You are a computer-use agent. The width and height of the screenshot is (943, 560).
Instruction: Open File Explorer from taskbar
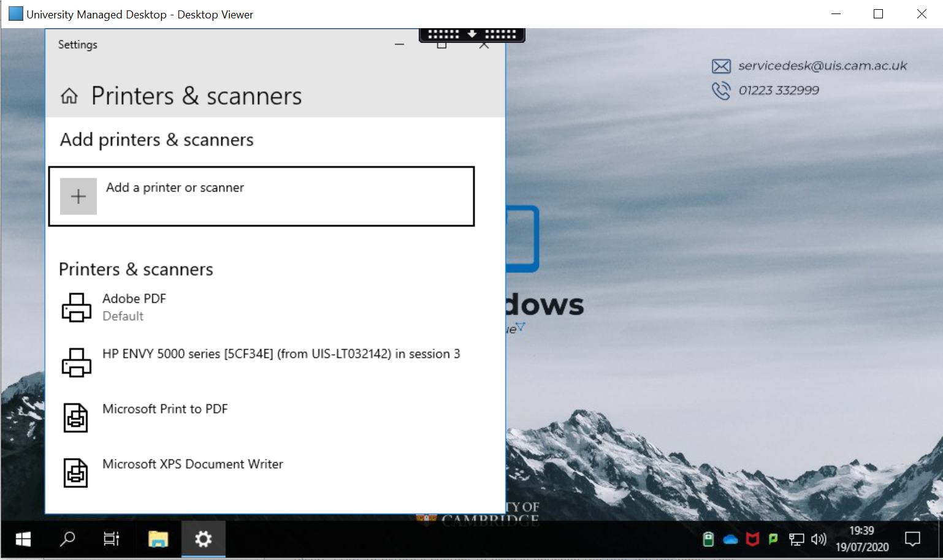pyautogui.click(x=158, y=539)
